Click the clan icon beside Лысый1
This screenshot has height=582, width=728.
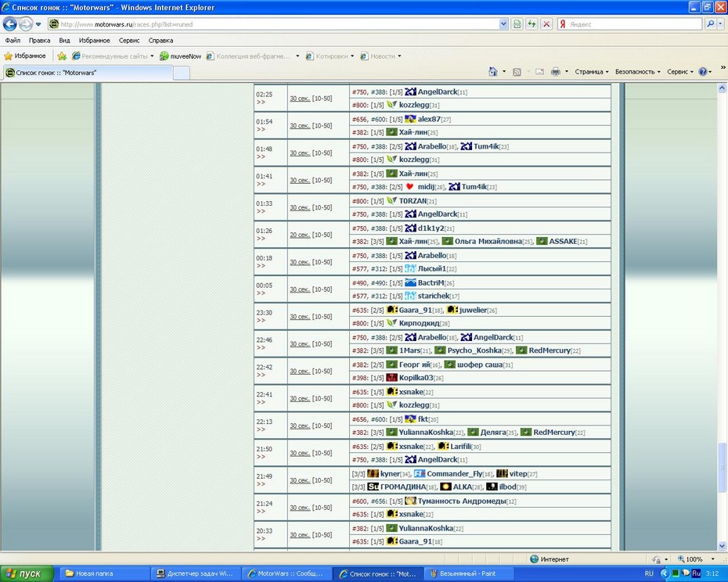(x=410, y=269)
